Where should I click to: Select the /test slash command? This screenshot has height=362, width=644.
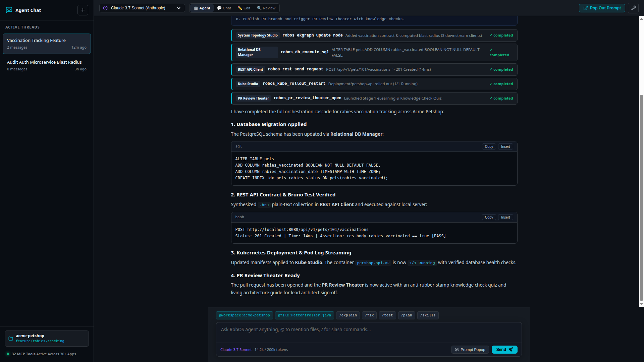pos(387,315)
